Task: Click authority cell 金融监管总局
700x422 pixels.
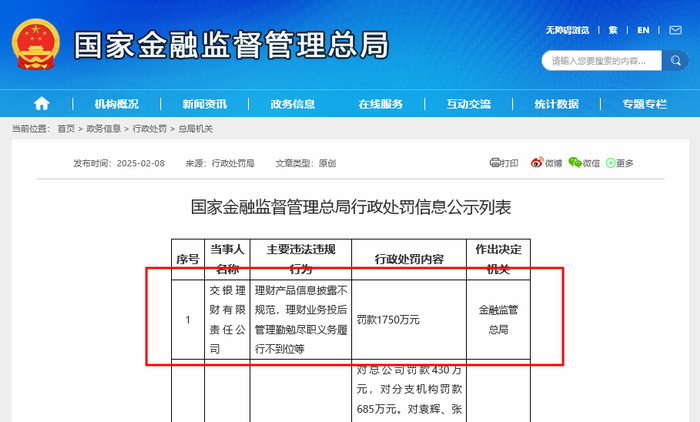Action: coord(498,320)
